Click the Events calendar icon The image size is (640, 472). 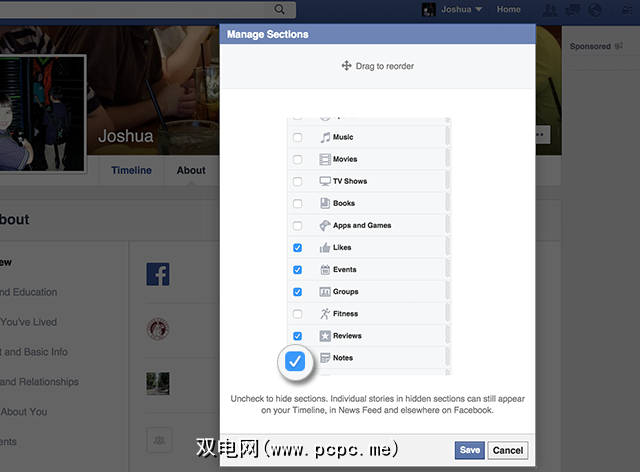pyautogui.click(x=325, y=269)
